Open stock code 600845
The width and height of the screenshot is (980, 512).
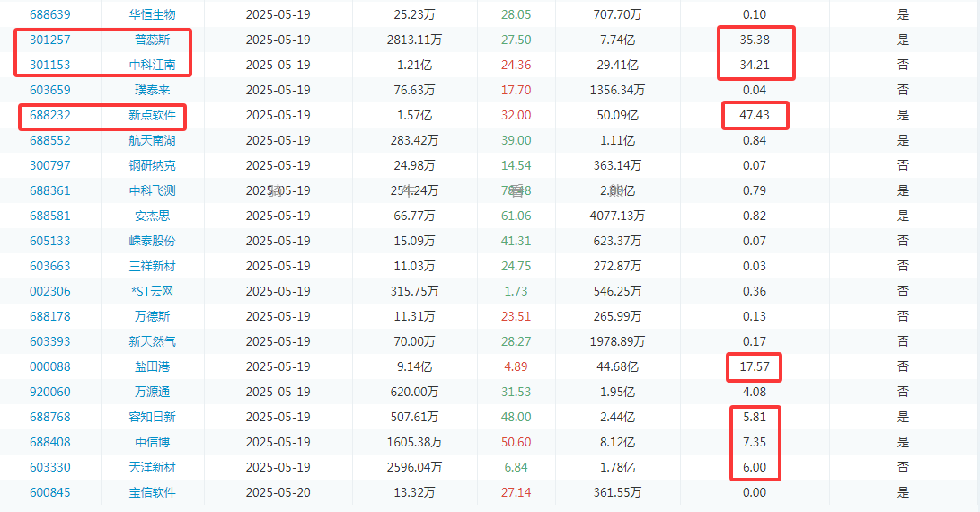pyautogui.click(x=50, y=492)
